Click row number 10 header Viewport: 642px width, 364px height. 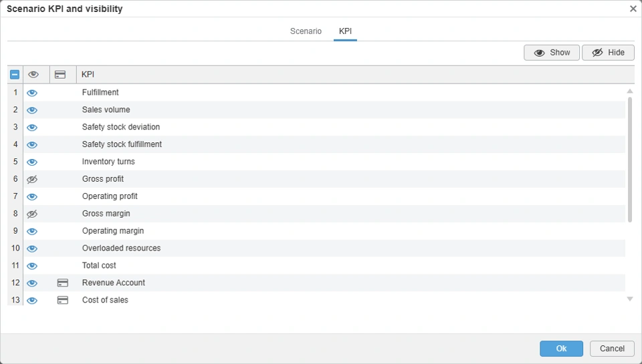[x=15, y=248]
